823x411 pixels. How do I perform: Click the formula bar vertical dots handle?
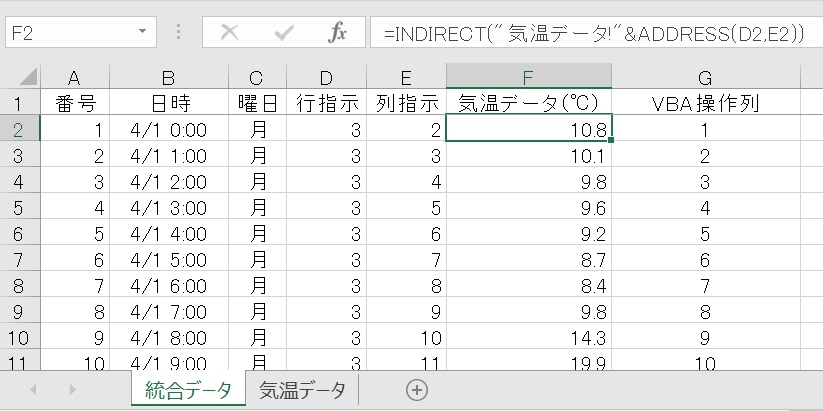pos(178,33)
